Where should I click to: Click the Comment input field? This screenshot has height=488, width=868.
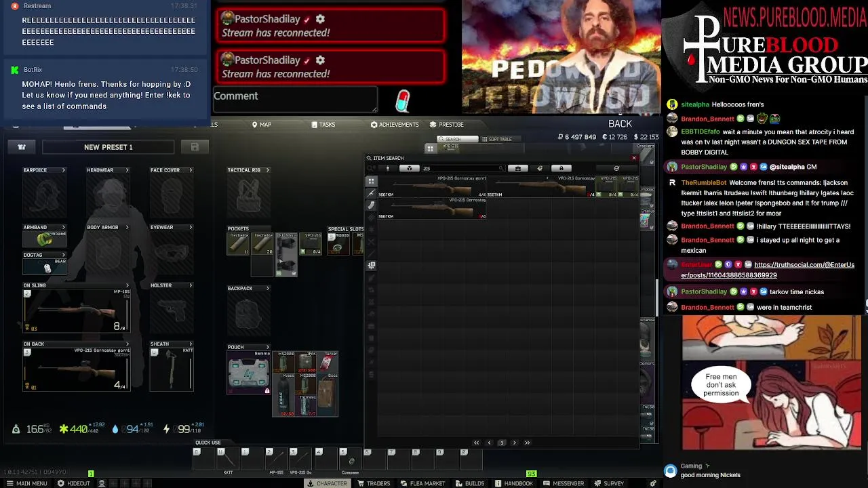tap(296, 99)
